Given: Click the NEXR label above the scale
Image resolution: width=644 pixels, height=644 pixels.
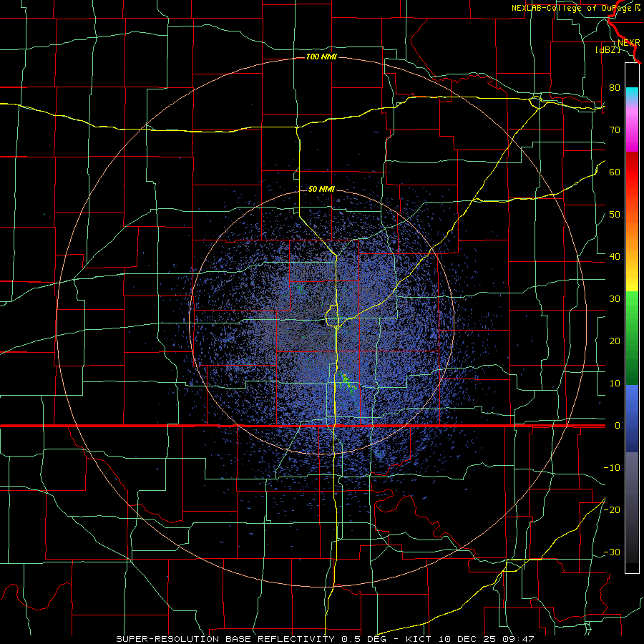Looking at the screenshot, I should click(629, 43).
